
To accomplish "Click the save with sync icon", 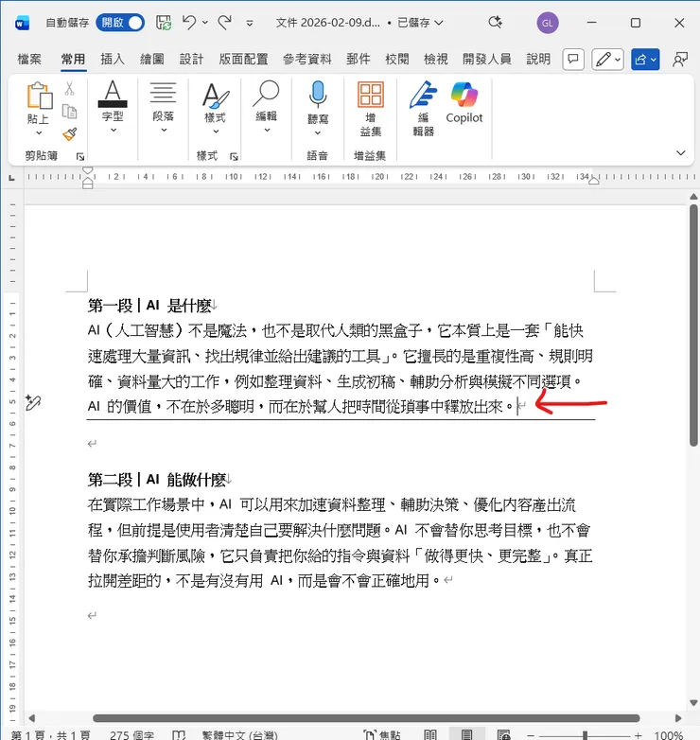I will (164, 23).
